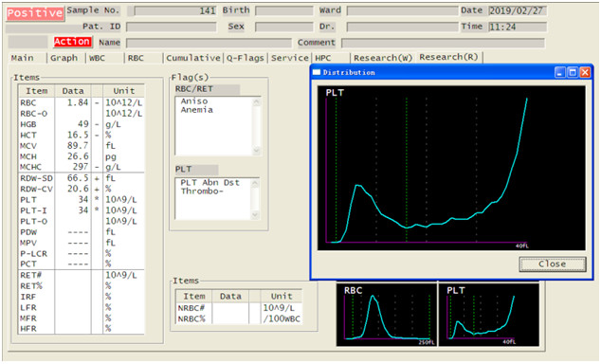Select the Aniso flag entry
Viewport: 601px width, 364px height.
(x=194, y=101)
